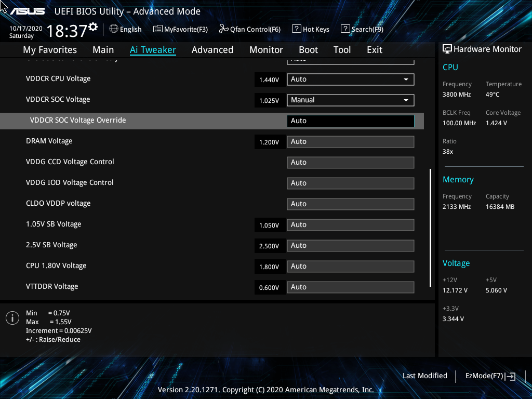Image resolution: width=532 pixels, height=399 pixels.
Task: Click 1.05V SB Voltage Auto field
Action: (351, 225)
